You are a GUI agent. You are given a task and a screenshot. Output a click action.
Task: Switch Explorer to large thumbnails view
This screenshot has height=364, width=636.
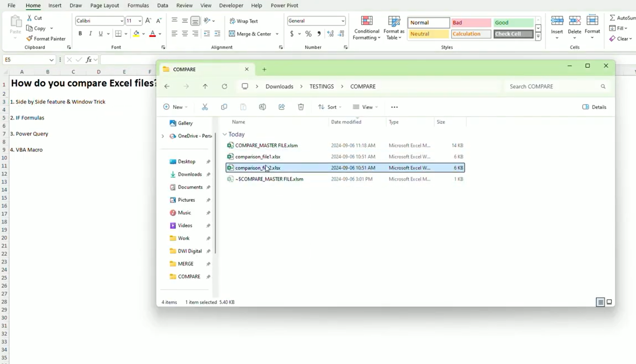pos(609,302)
